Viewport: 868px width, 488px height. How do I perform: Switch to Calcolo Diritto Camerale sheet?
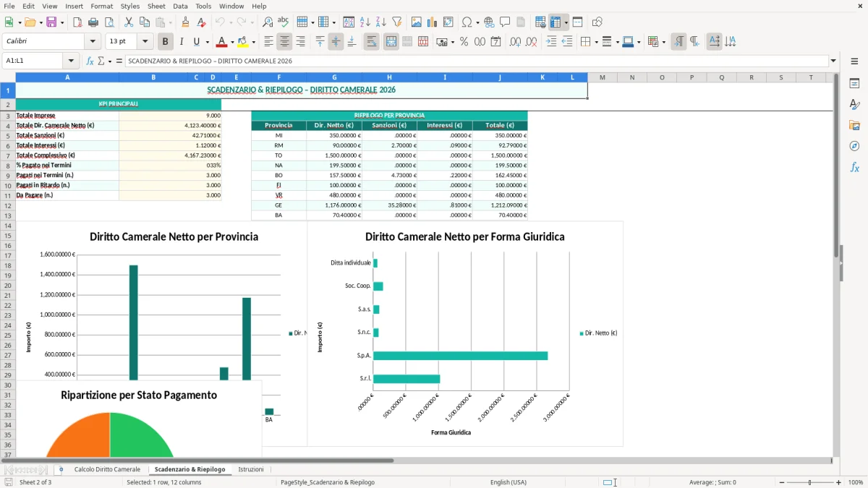[107, 469]
